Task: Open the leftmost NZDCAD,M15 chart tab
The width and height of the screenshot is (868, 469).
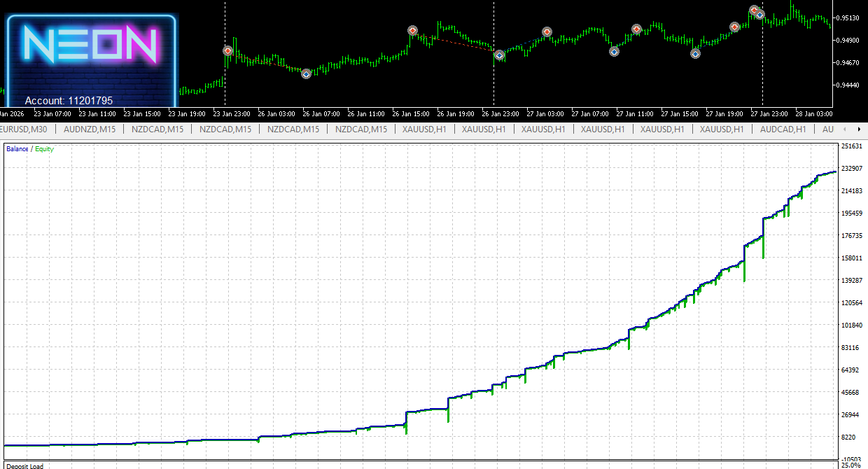Action: 157,129
